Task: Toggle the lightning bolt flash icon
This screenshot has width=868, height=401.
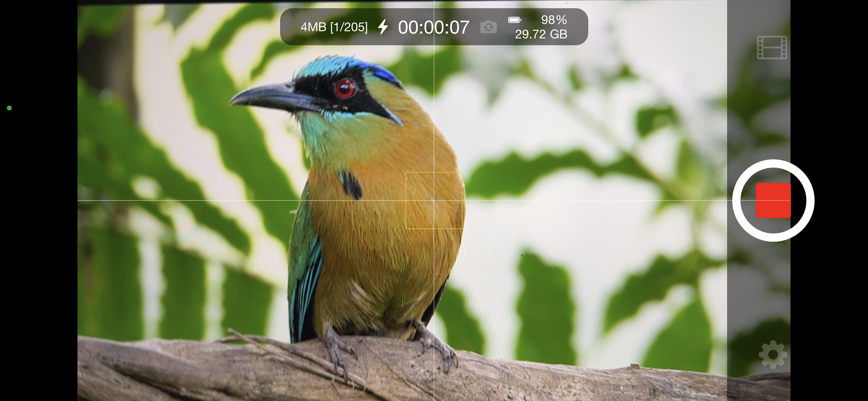Action: tap(383, 27)
